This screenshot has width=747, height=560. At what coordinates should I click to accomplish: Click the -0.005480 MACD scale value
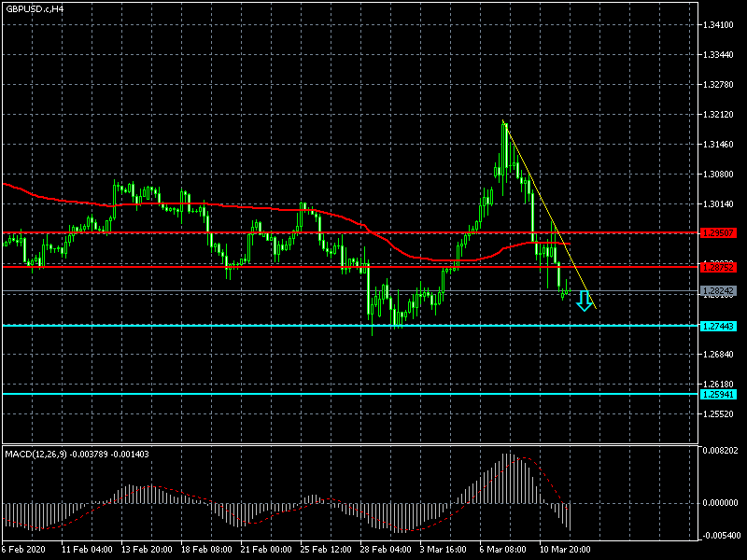(720, 537)
